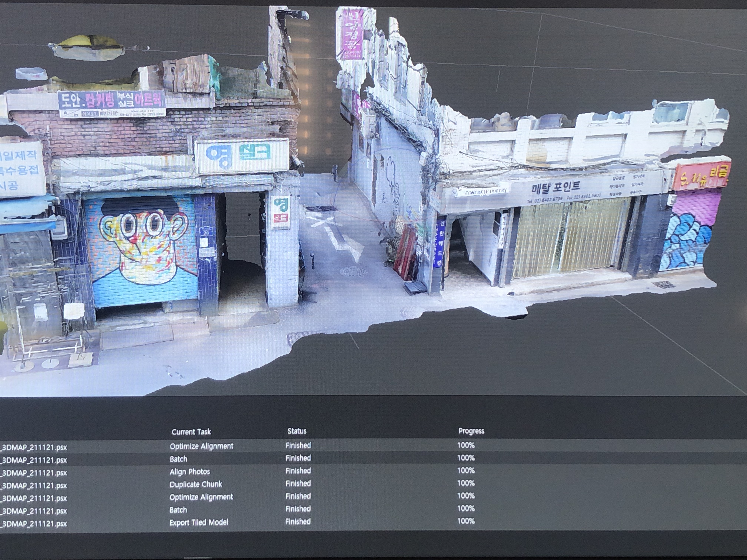Click Finished status in Duplicate Chunk row
Image resolution: width=747 pixels, height=560 pixels.
298,483
